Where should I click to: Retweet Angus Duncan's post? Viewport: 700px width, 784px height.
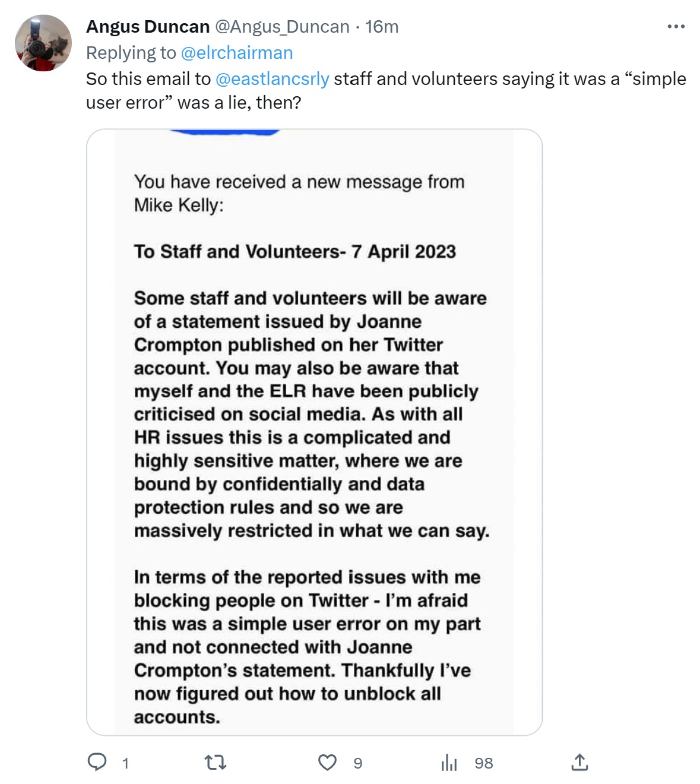click(215, 762)
